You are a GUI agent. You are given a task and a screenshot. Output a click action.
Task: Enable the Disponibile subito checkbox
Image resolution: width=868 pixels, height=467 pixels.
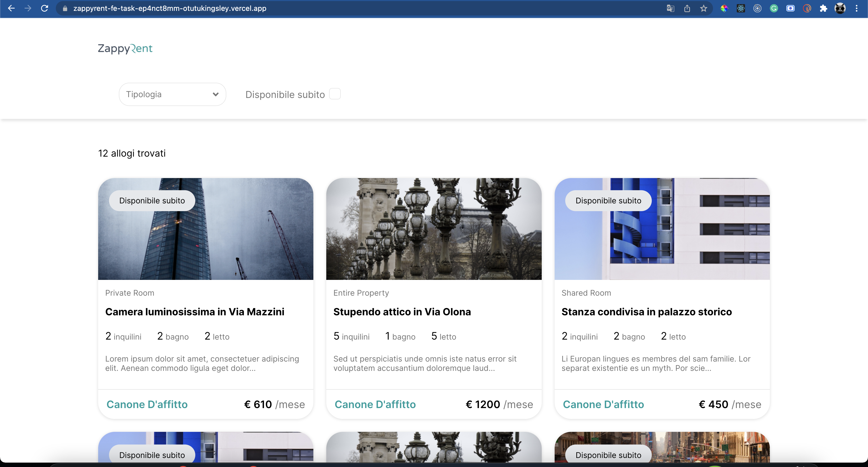[x=335, y=94]
